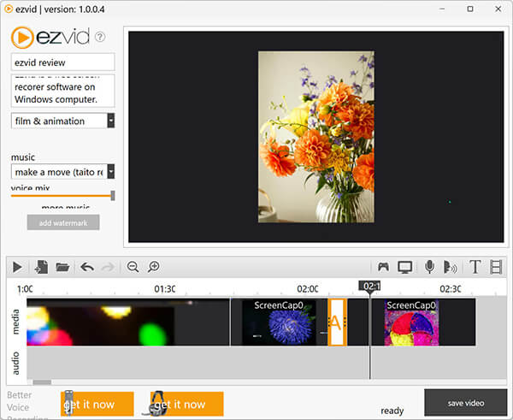Click the timeline horizontal scrollbar thumb
513x420 pixels.
pyautogui.click(x=42, y=382)
